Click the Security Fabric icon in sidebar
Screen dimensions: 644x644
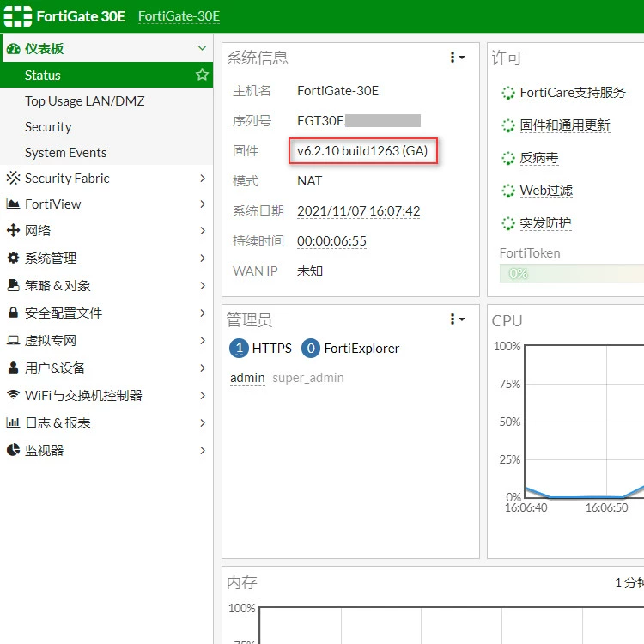click(x=13, y=178)
